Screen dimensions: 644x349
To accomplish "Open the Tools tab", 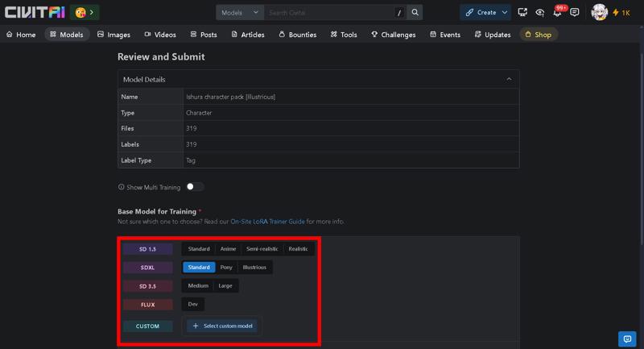I will pyautogui.click(x=344, y=35).
